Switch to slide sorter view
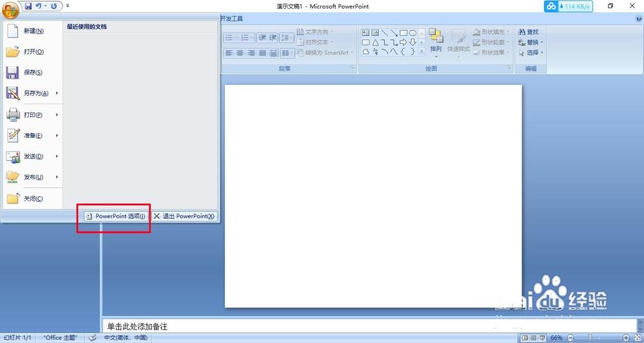 tap(533, 338)
